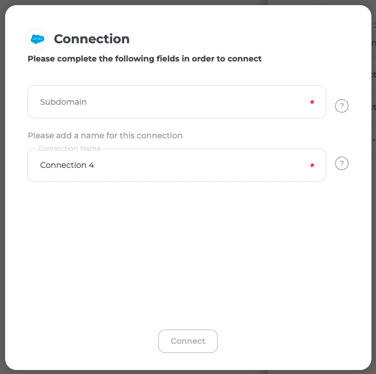Click dark overlay below the dialog
The image size is (376, 374).
(188, 372)
